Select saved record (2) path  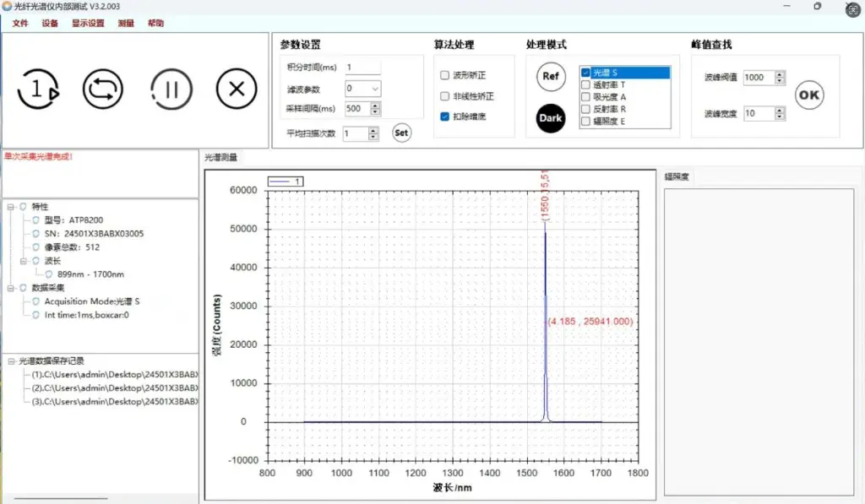tap(115, 388)
